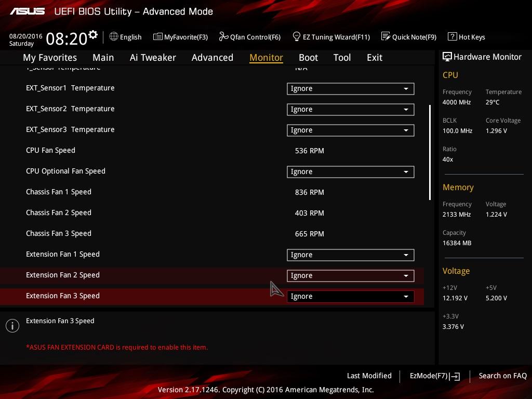The width and height of the screenshot is (532, 399).
Task: Click the English language button
Action: tap(125, 37)
